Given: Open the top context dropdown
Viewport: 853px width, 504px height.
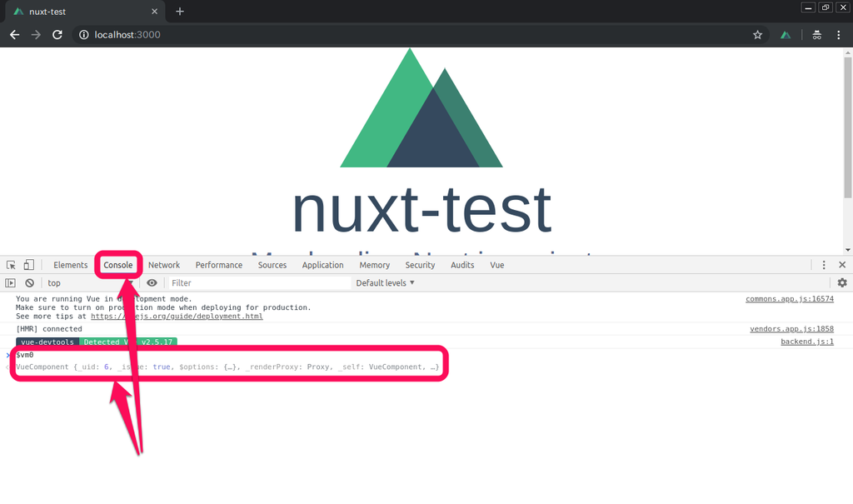Looking at the screenshot, I should point(90,283).
